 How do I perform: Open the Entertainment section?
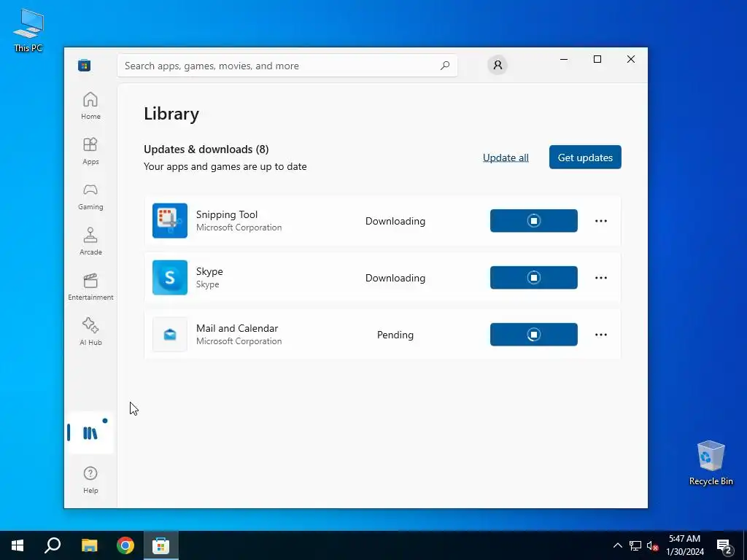coord(90,287)
